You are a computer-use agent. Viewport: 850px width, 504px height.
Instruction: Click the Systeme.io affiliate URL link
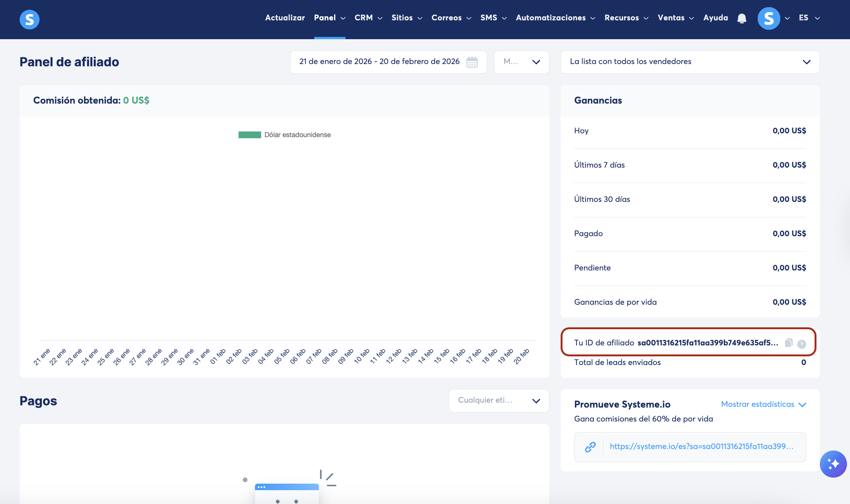tap(701, 446)
